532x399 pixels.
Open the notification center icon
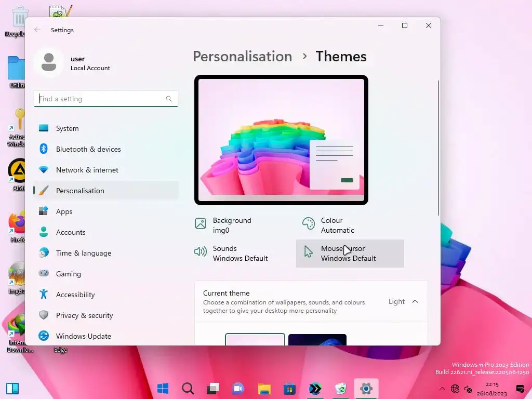(520, 389)
